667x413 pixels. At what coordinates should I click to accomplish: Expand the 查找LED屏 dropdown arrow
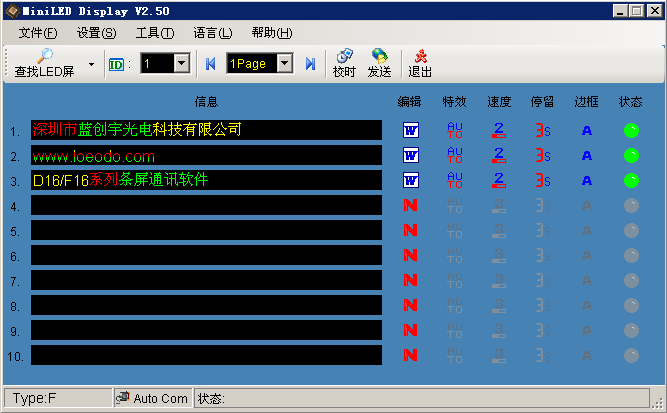pyautogui.click(x=91, y=64)
